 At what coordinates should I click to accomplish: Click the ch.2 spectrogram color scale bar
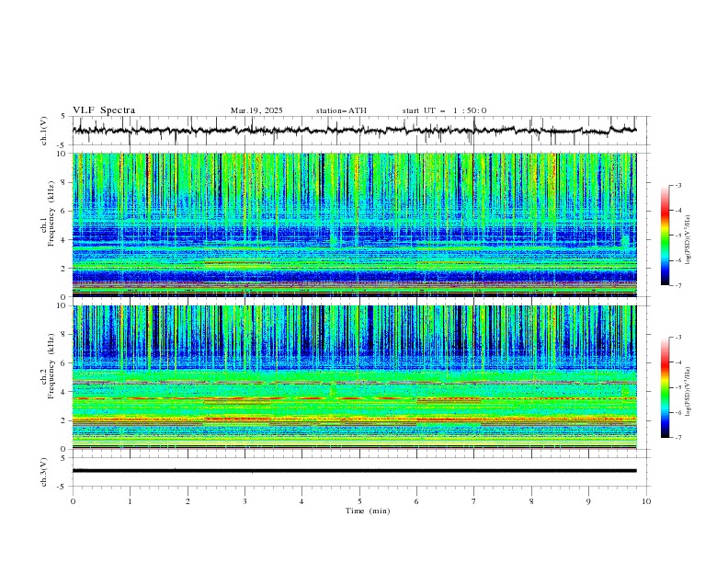pyautogui.click(x=665, y=387)
